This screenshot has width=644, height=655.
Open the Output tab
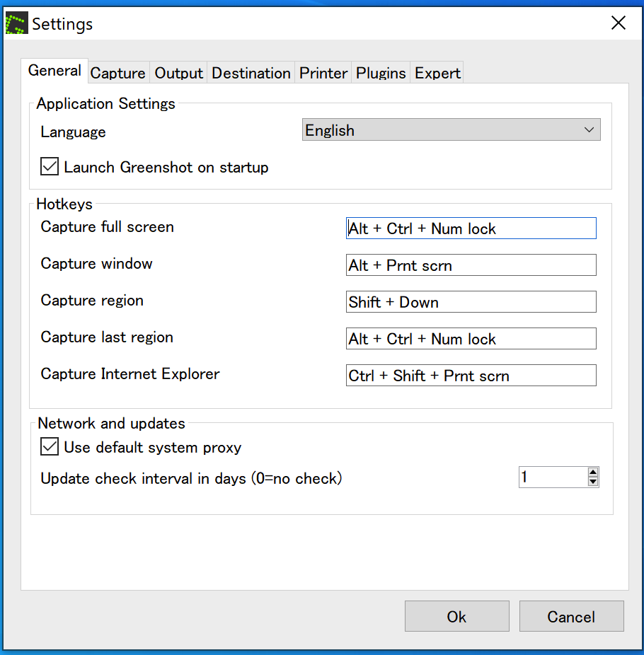click(x=178, y=73)
